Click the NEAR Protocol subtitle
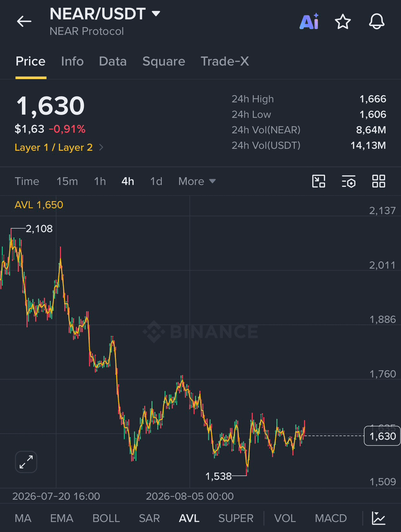 (x=87, y=31)
